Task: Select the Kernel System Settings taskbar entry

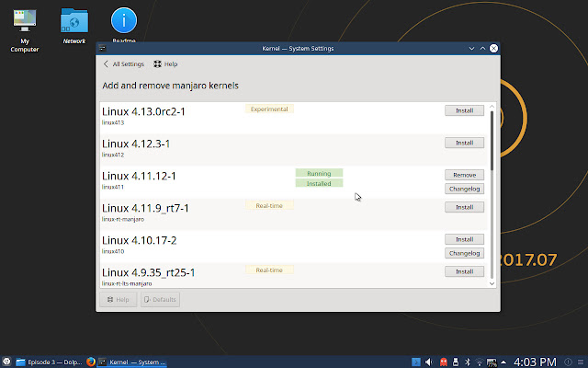Action: coord(132,362)
